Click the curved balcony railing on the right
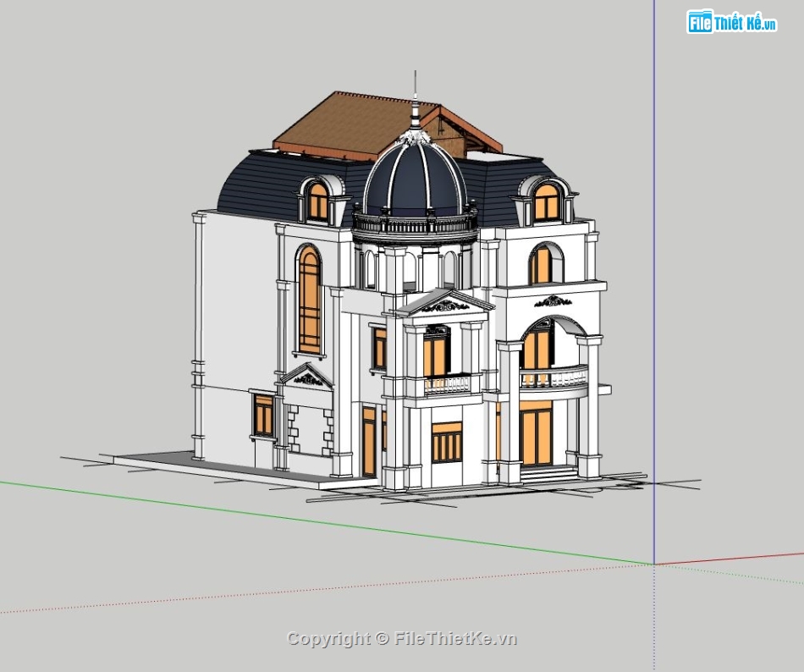The height and width of the screenshot is (672, 804). click(553, 378)
